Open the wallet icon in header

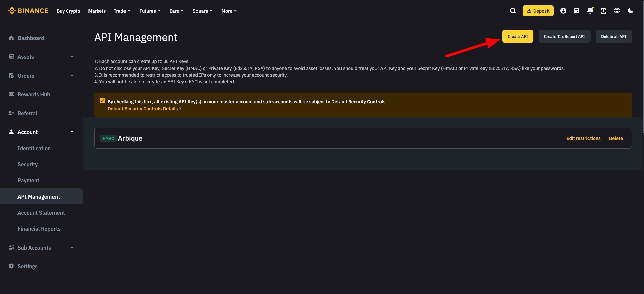pos(577,11)
